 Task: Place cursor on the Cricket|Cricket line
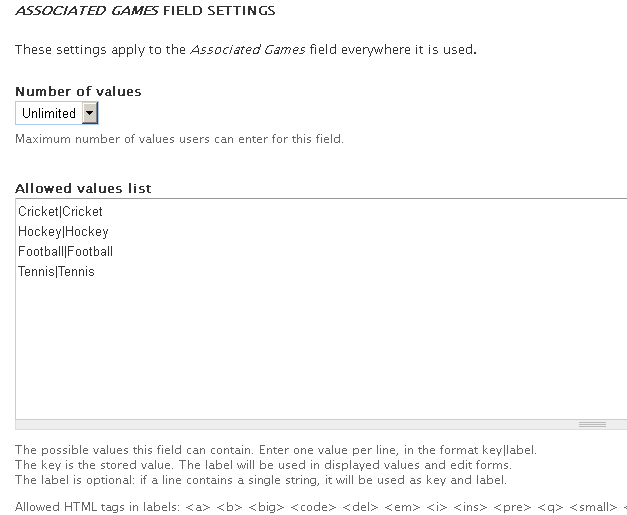tap(60, 212)
